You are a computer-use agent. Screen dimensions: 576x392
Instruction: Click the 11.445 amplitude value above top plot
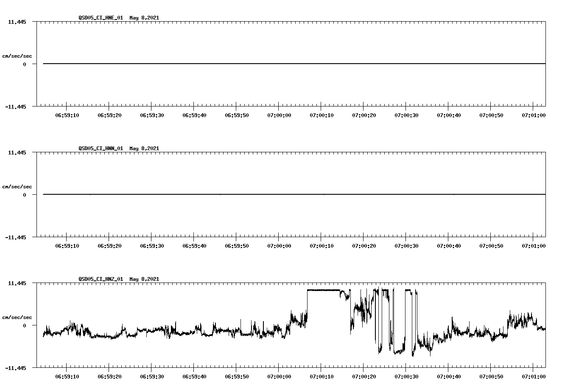[x=18, y=22]
